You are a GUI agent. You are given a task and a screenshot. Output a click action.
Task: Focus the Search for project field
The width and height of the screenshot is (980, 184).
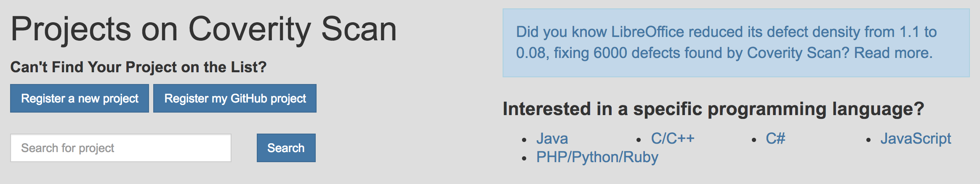click(x=121, y=148)
